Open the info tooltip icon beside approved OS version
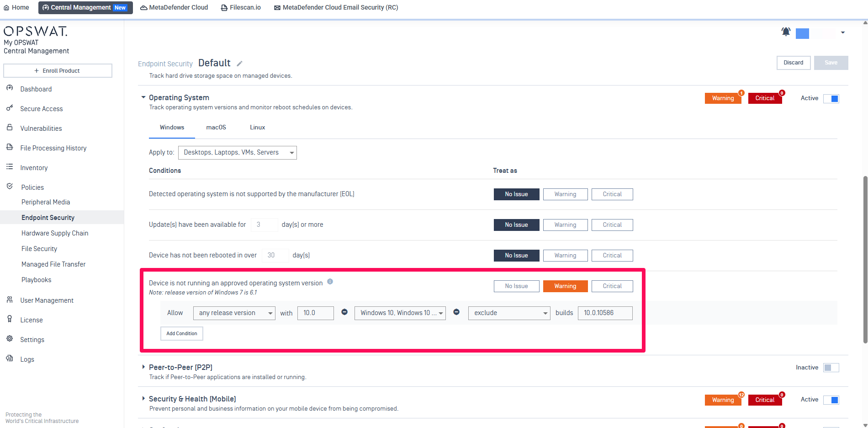The image size is (868, 428). 330,282
